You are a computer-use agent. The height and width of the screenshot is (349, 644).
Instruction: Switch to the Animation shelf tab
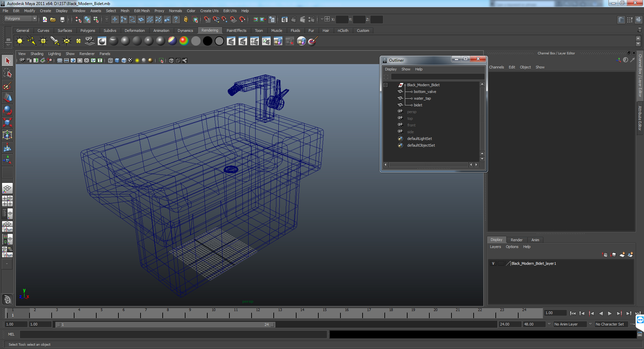[x=161, y=31]
